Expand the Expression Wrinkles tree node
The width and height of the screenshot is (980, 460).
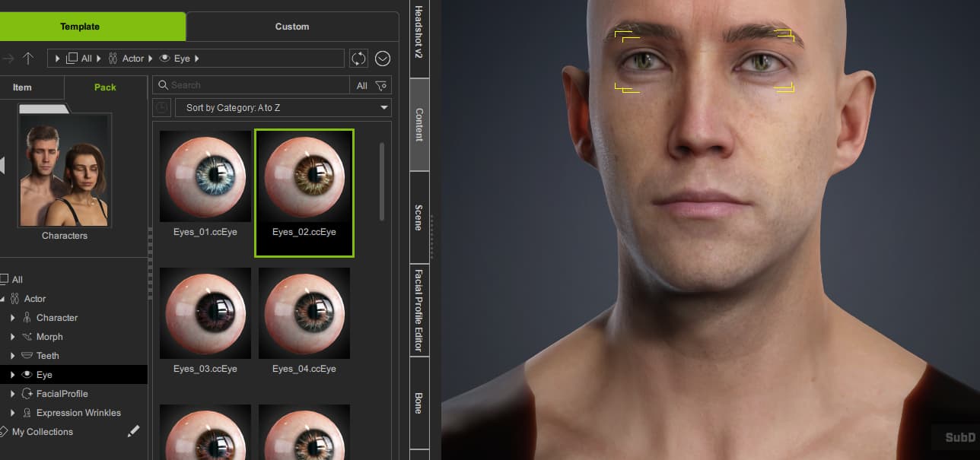point(13,413)
